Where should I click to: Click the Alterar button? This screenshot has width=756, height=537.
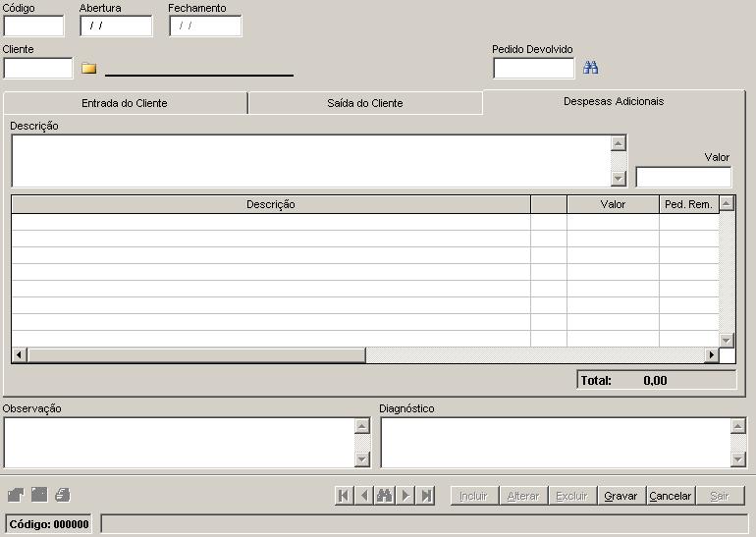[x=523, y=496]
